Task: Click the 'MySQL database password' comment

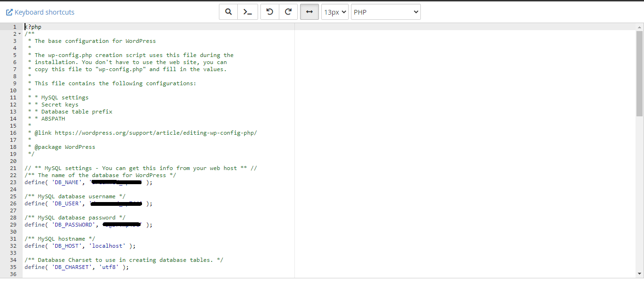Action: click(x=75, y=218)
